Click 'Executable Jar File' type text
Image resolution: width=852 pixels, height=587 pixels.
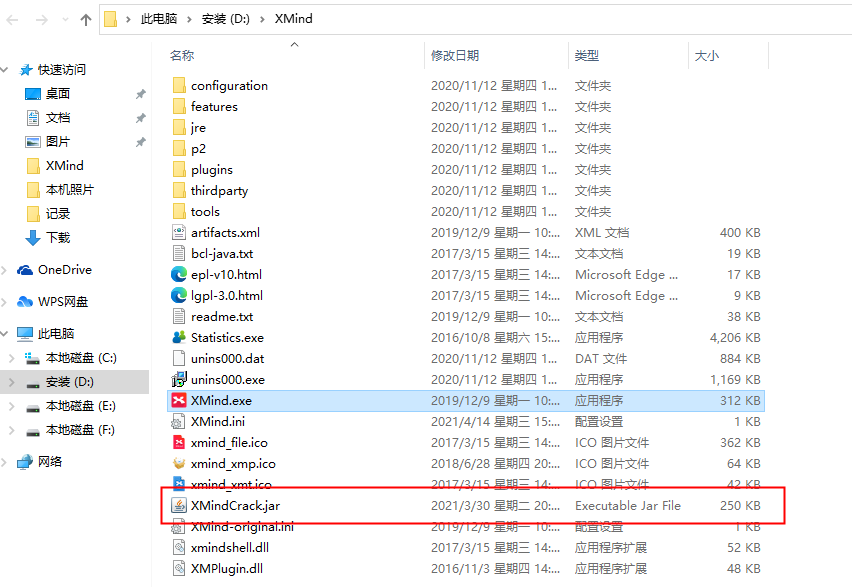pyautogui.click(x=628, y=505)
